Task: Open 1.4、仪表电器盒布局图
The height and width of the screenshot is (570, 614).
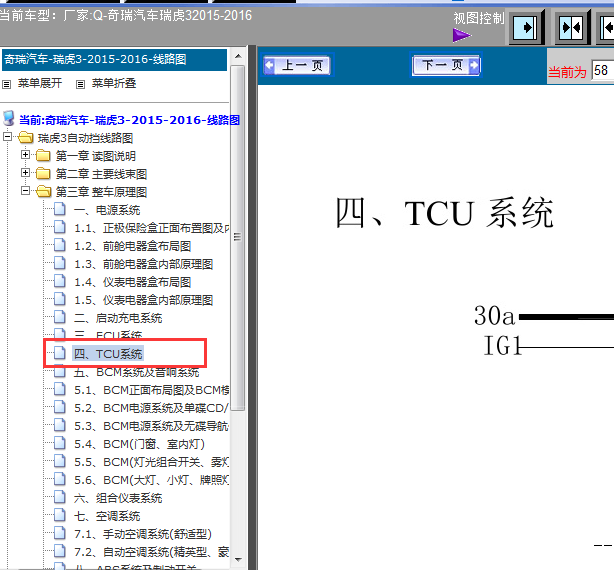Action: point(132,282)
